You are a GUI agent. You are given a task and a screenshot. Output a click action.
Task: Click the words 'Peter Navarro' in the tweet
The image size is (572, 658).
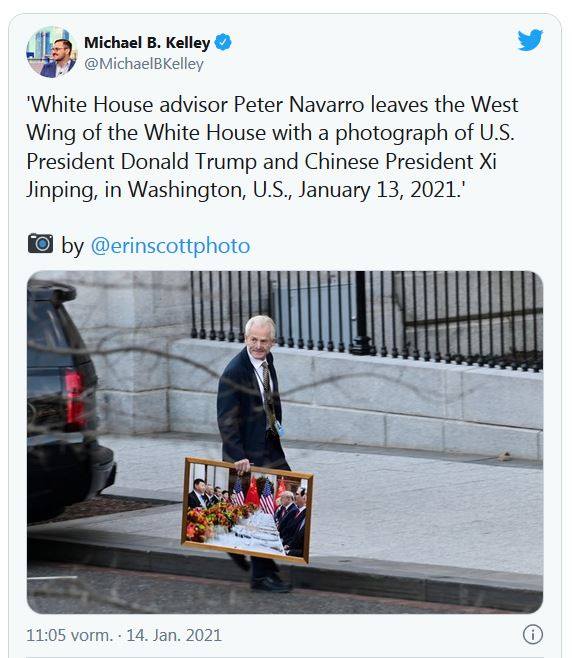(x=299, y=104)
